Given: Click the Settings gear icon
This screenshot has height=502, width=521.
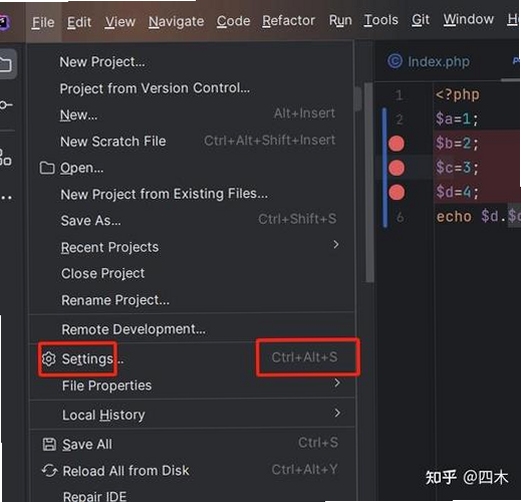Looking at the screenshot, I should (x=49, y=359).
